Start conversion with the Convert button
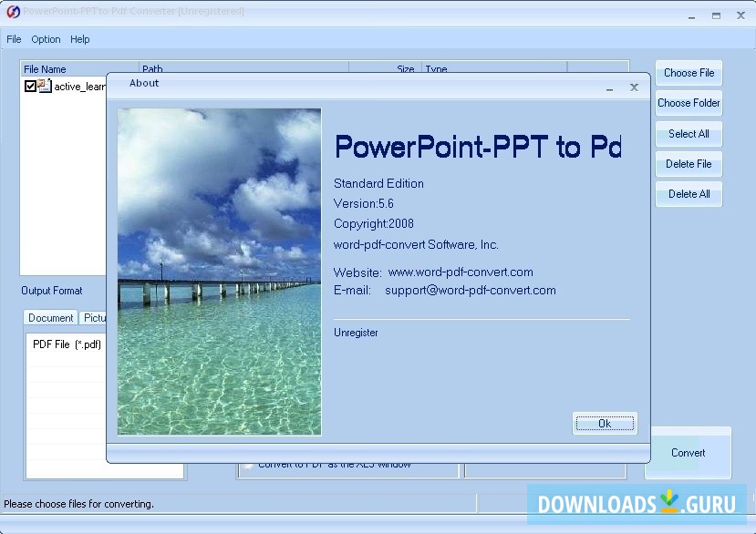 (x=688, y=453)
